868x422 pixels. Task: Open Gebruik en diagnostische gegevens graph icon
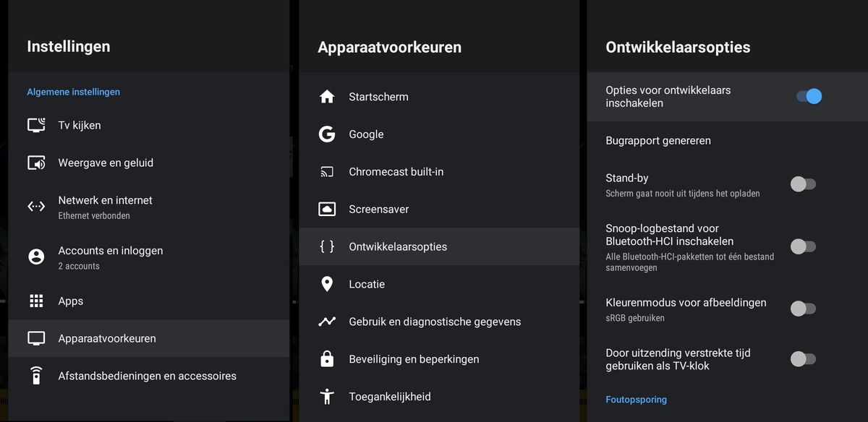(x=328, y=321)
